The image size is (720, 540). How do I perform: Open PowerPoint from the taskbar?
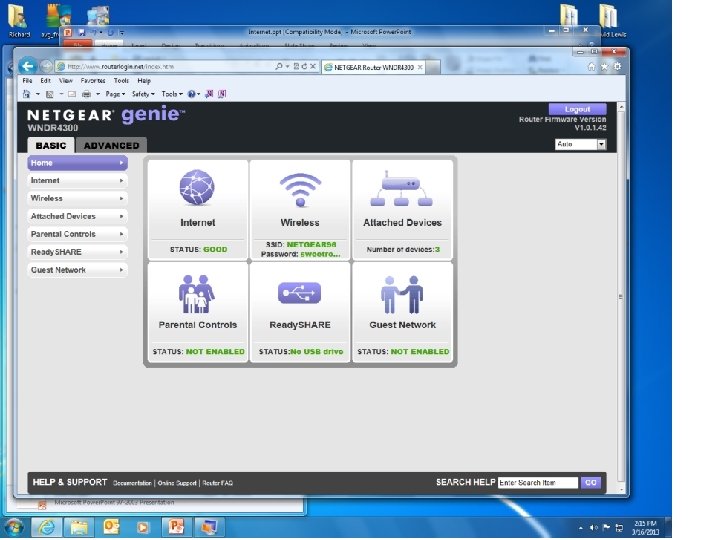click(x=176, y=526)
